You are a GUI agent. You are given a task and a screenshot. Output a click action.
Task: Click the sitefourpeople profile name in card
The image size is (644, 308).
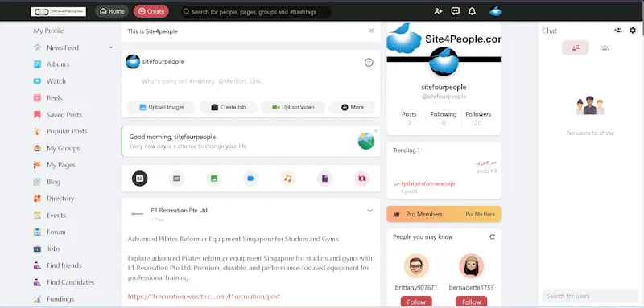444,88
